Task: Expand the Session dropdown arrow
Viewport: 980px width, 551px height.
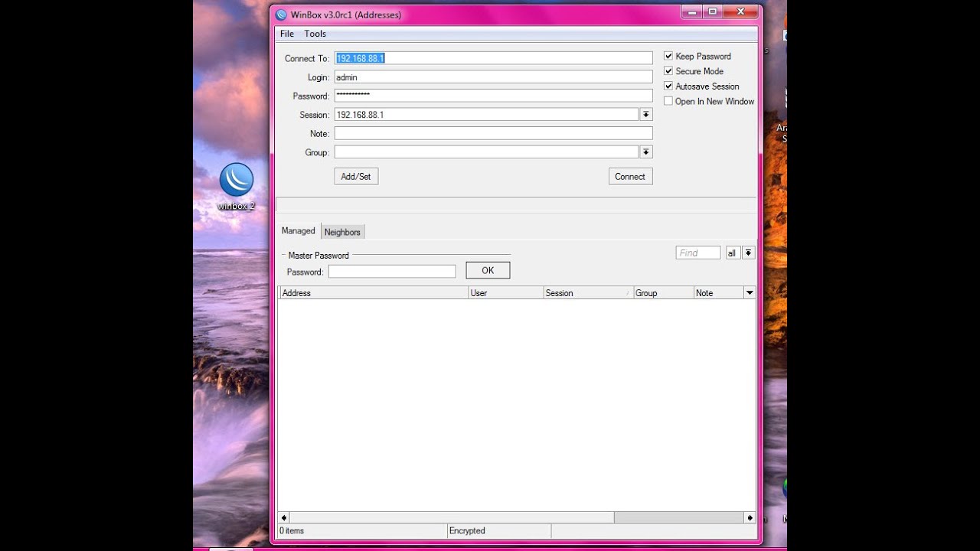Action: 646,115
